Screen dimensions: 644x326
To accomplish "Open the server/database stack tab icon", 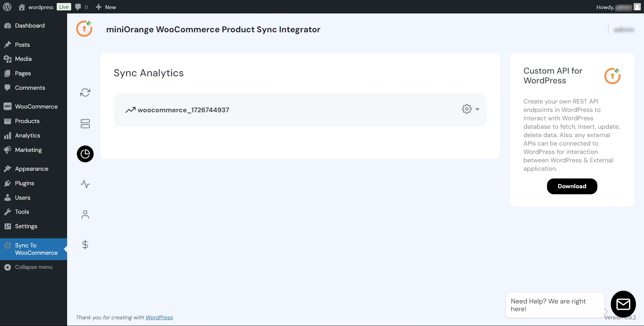I will pyautogui.click(x=85, y=124).
